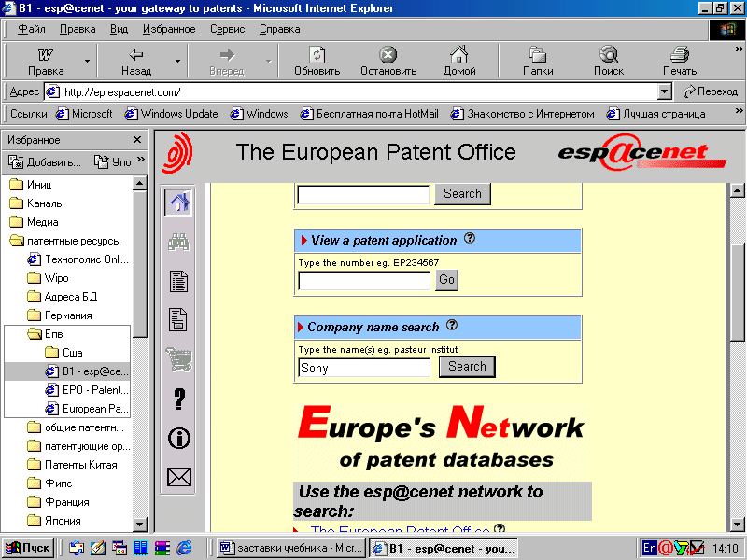
Task: Expand the links bar overflow chevron
Action: 739,110
